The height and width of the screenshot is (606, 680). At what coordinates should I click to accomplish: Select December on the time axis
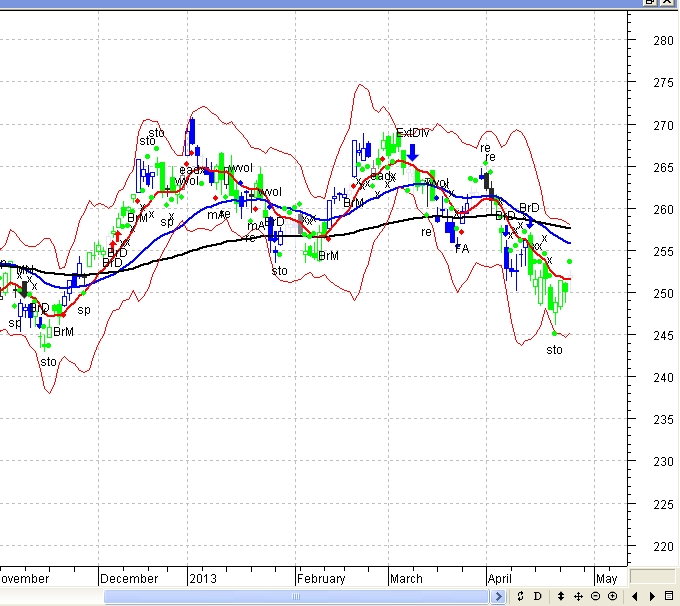tap(129, 578)
